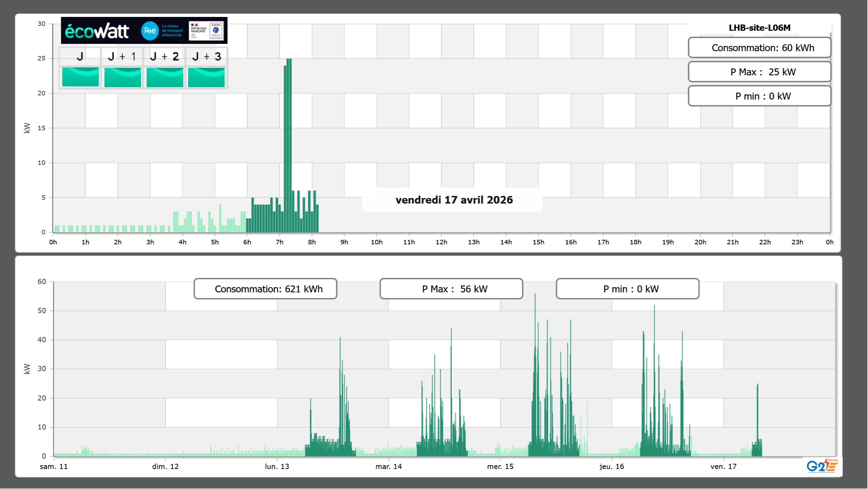The image size is (868, 489).
Task: Click the green signal under J + 2
Action: [x=165, y=77]
